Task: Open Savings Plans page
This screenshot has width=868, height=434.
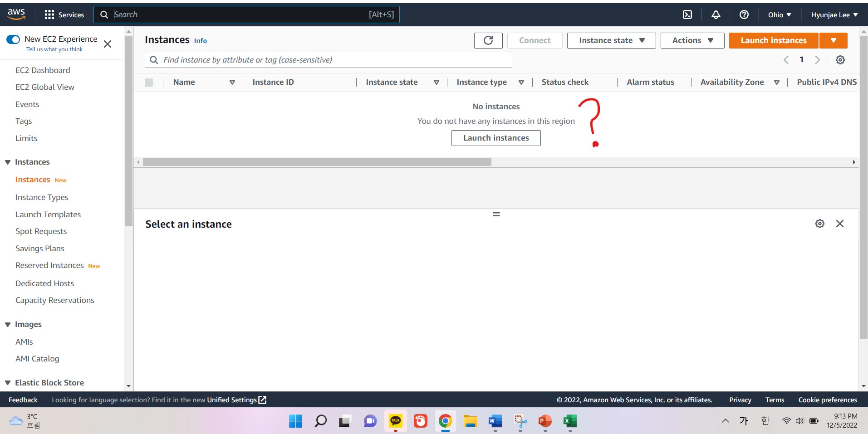Action: point(40,249)
